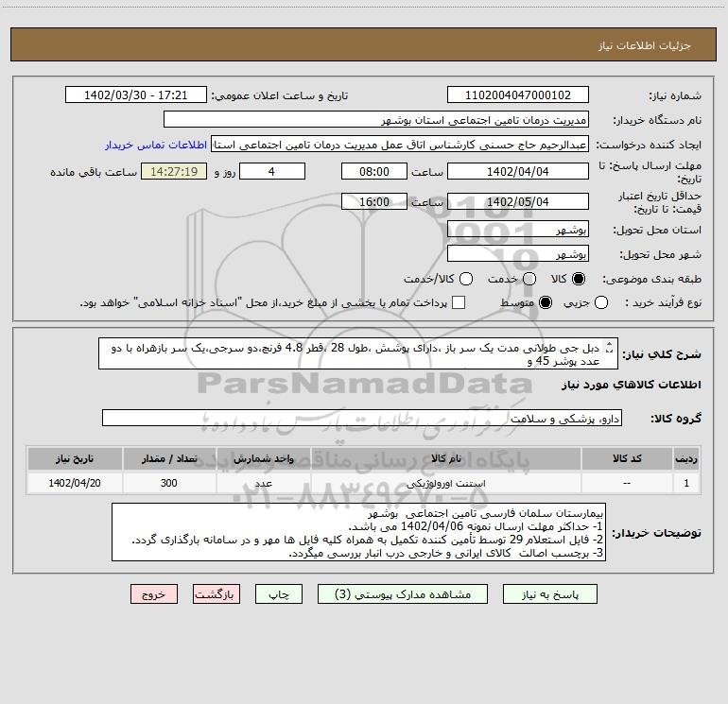Click the نام دستگاه خریدار field

[x=376, y=119]
